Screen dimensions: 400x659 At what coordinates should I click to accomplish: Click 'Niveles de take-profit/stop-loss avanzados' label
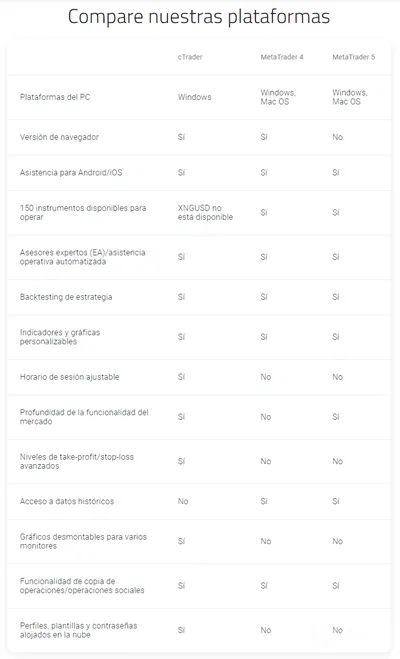[77, 461]
